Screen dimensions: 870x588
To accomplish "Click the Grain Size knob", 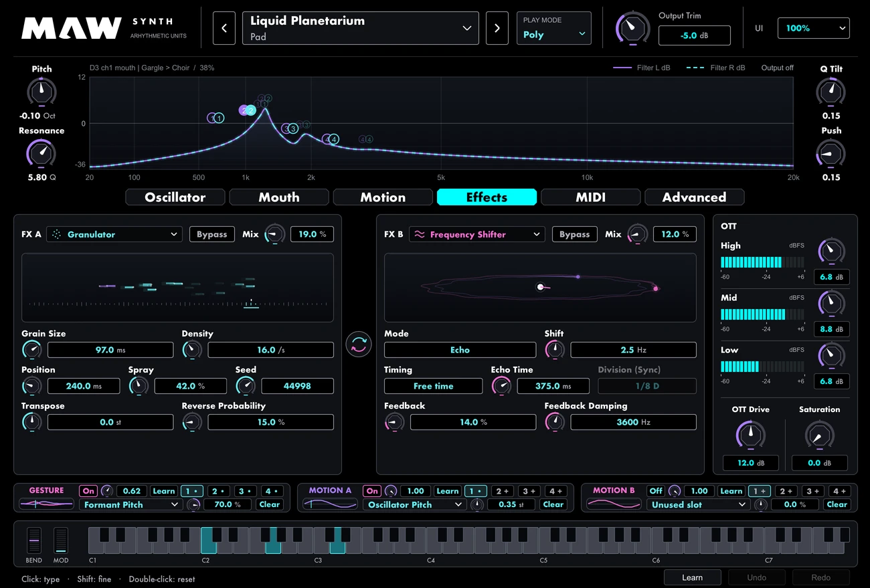I will pyautogui.click(x=31, y=349).
